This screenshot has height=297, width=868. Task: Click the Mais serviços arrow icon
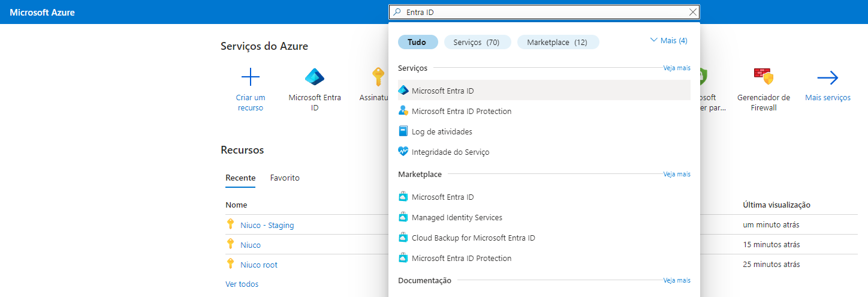coord(828,77)
